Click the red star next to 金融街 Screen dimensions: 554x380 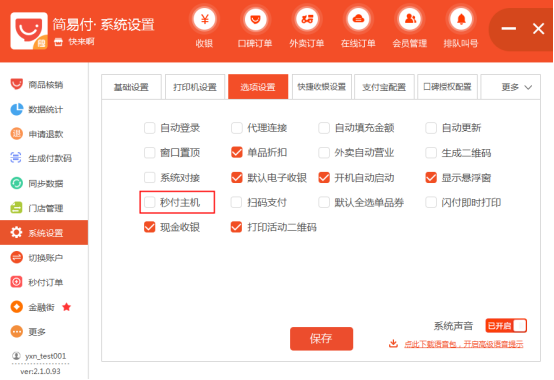[66, 307]
